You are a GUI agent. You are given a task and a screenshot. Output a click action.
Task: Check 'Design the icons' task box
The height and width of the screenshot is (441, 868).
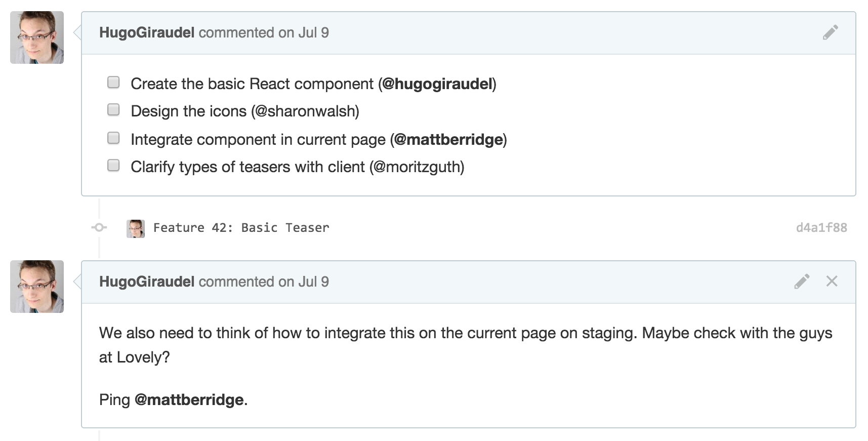[113, 110]
